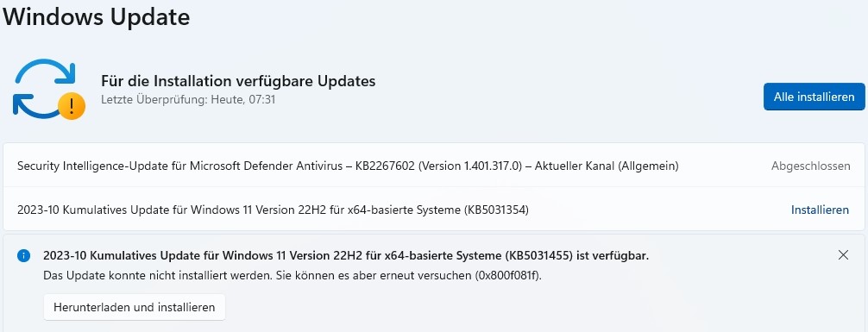Click Installieren for update KB5031354

point(820,210)
